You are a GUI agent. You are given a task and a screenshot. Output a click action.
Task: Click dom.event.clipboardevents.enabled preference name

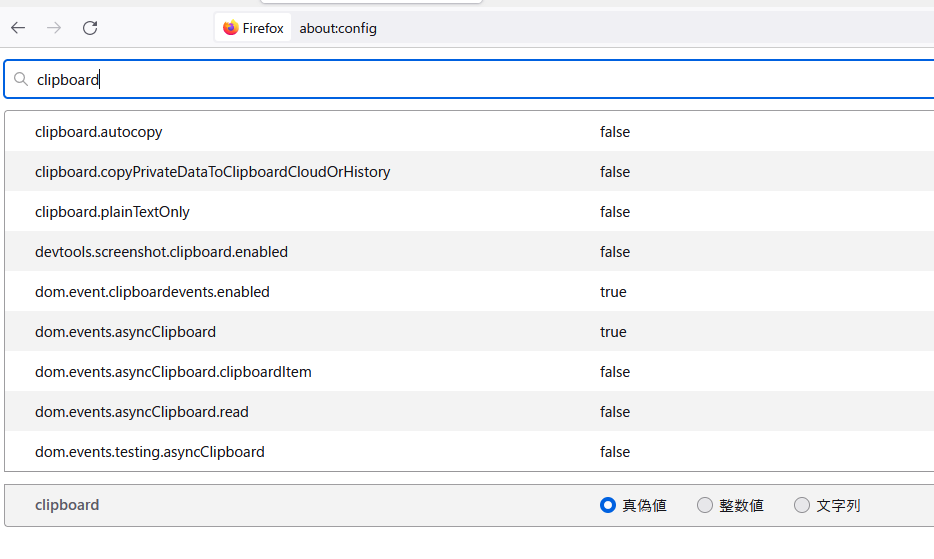pos(152,291)
